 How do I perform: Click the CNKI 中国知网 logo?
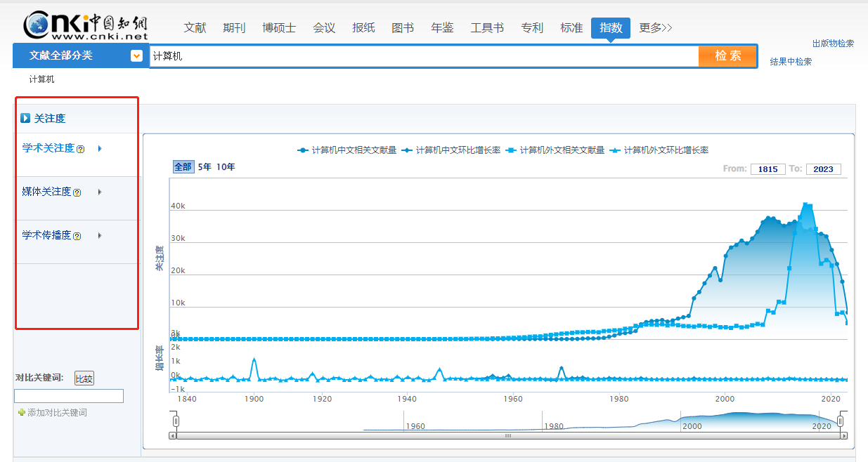click(x=86, y=26)
